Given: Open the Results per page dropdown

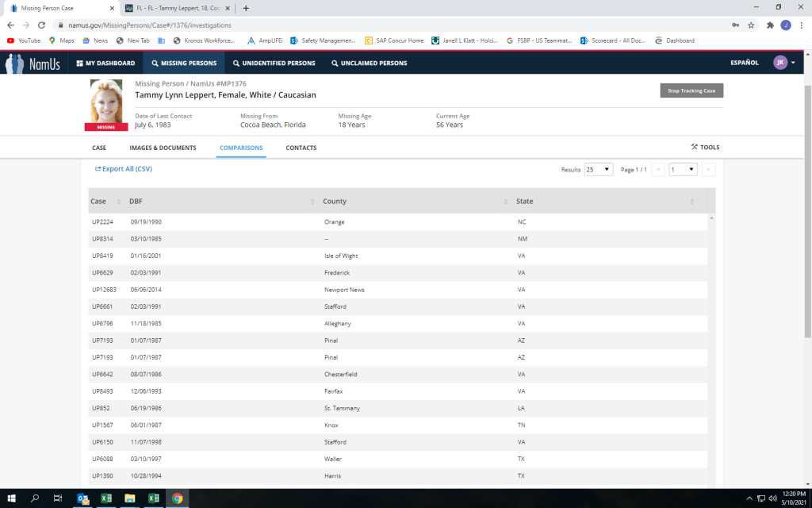Looking at the screenshot, I should pos(599,169).
